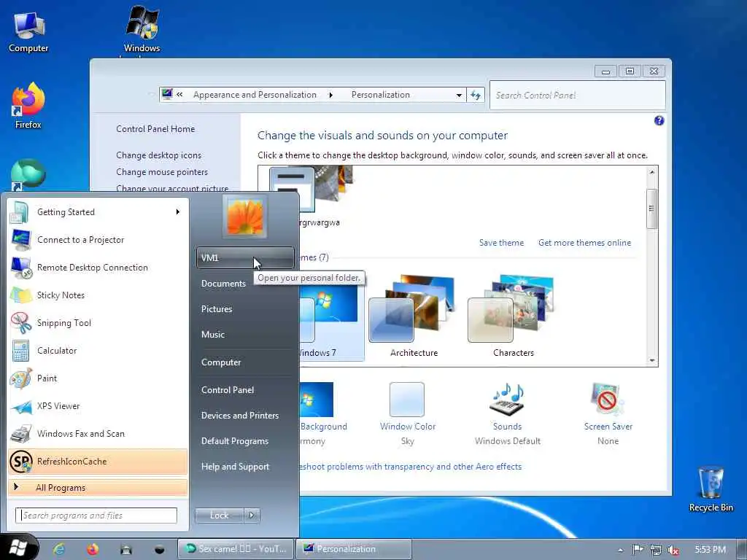Click the refresh button beside address bar
Image resolution: width=747 pixels, height=560 pixels.
(x=476, y=95)
